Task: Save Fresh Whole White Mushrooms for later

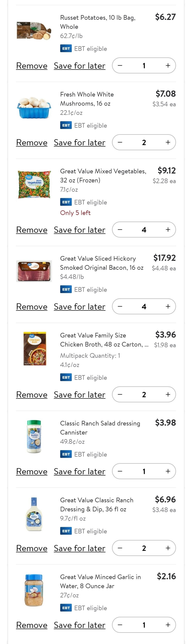Action: click(79, 142)
